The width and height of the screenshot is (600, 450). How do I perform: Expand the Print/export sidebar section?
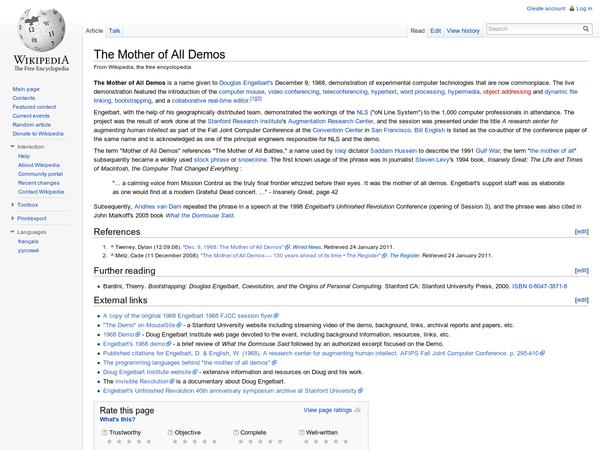click(12, 218)
